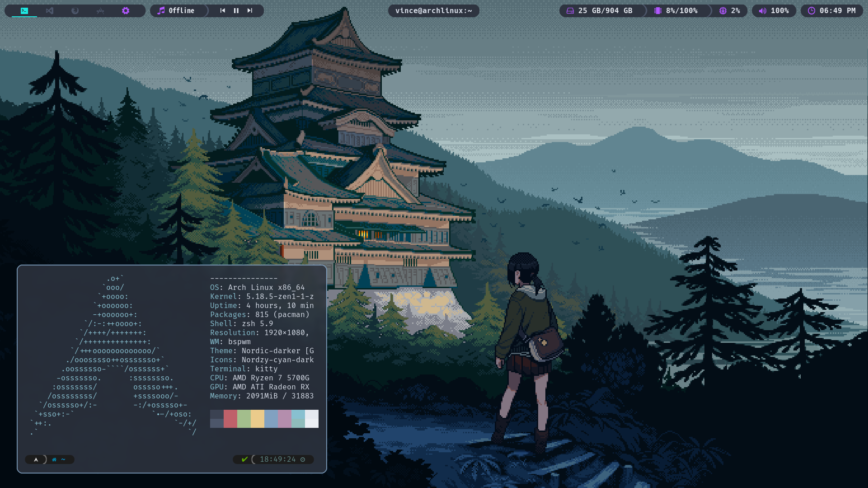Click the Icons: Nordzy-cyan-dark line

point(262,360)
